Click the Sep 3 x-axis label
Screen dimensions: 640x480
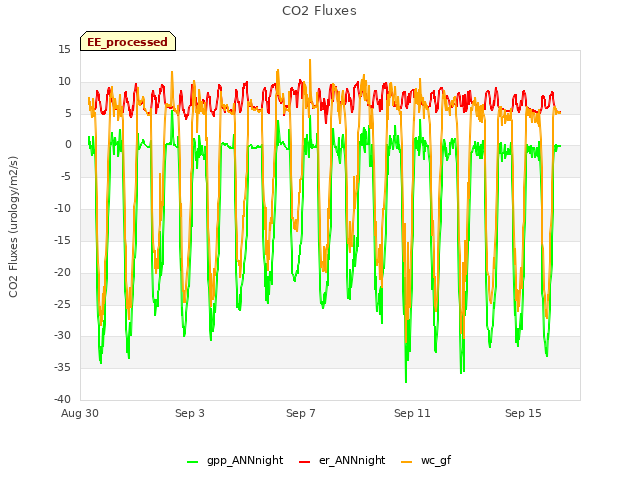tap(190, 413)
